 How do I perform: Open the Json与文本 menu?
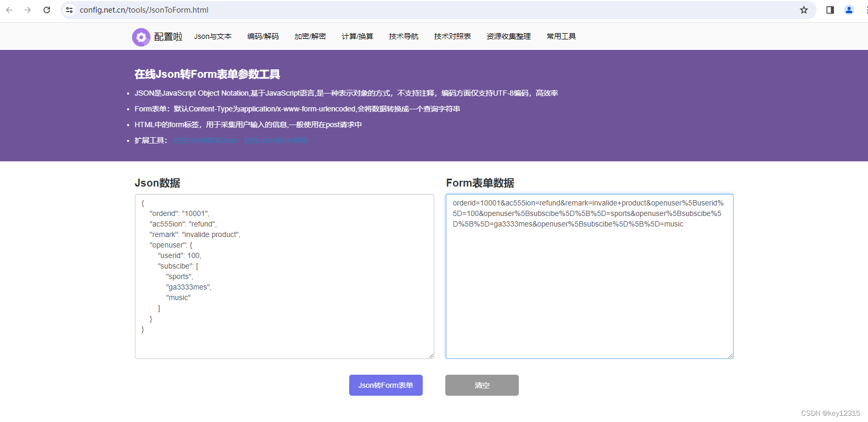pos(213,36)
